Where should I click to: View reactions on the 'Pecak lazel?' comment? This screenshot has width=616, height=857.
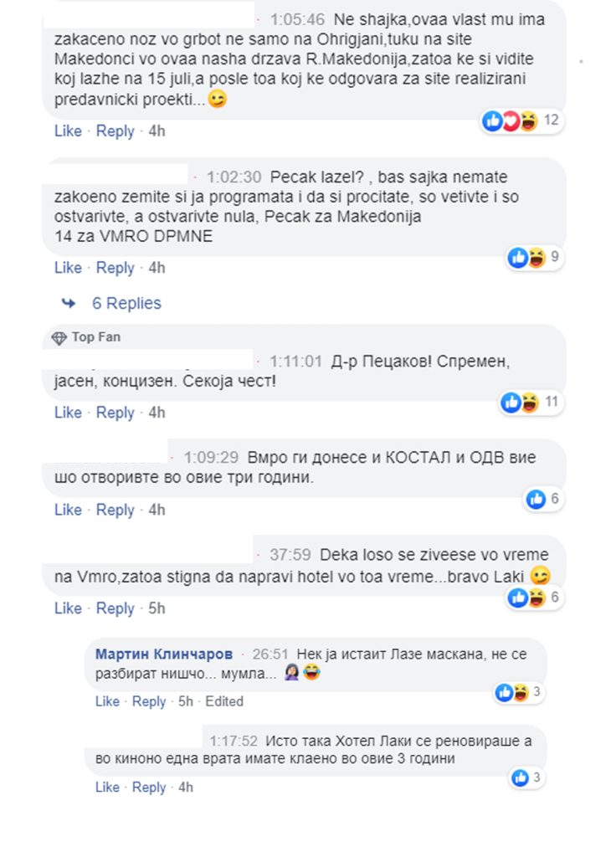[535, 257]
